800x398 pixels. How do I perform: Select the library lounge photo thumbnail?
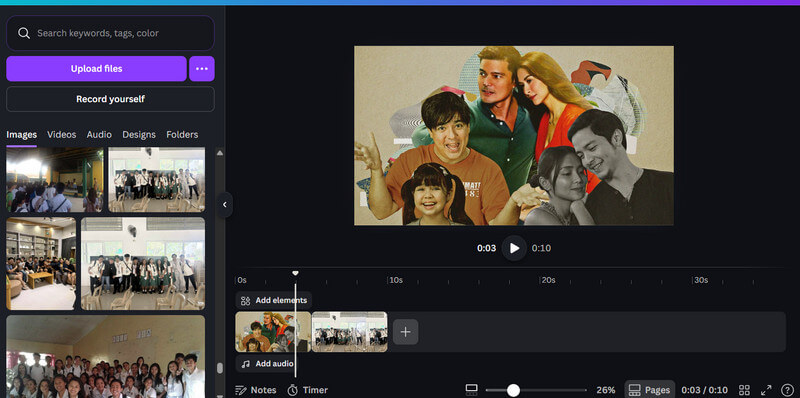pyautogui.click(x=41, y=264)
